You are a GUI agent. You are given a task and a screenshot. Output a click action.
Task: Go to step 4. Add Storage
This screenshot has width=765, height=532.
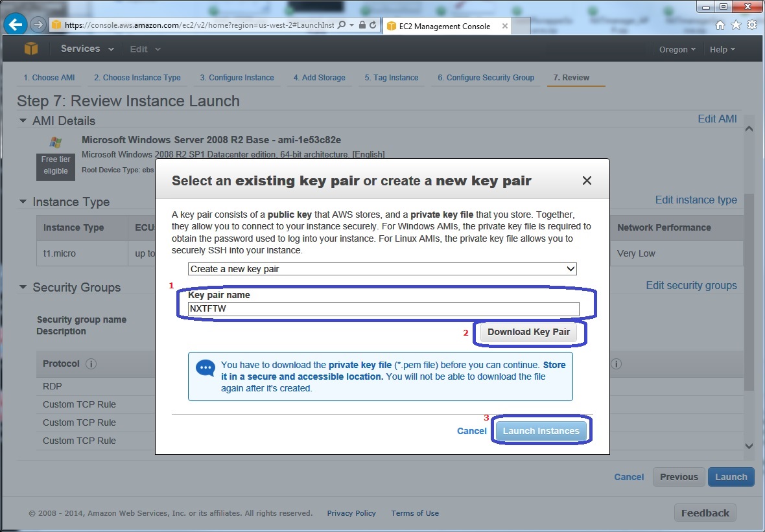click(x=319, y=78)
